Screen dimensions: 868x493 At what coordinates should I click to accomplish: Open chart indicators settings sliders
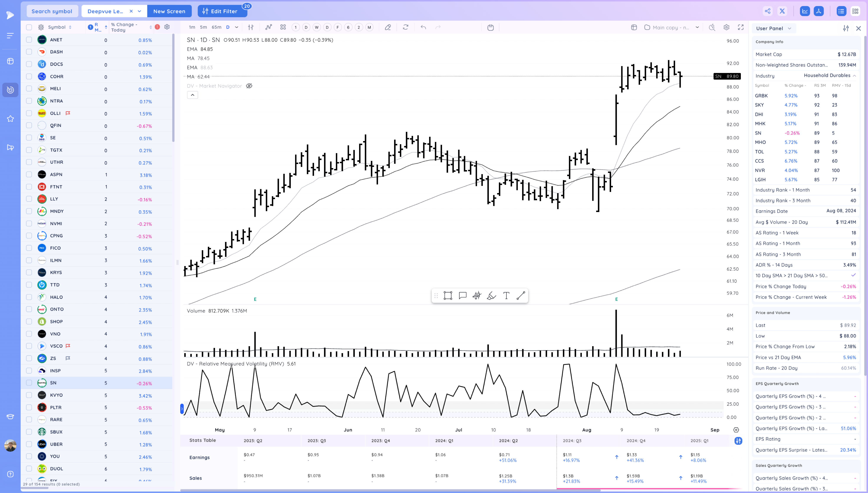(250, 27)
